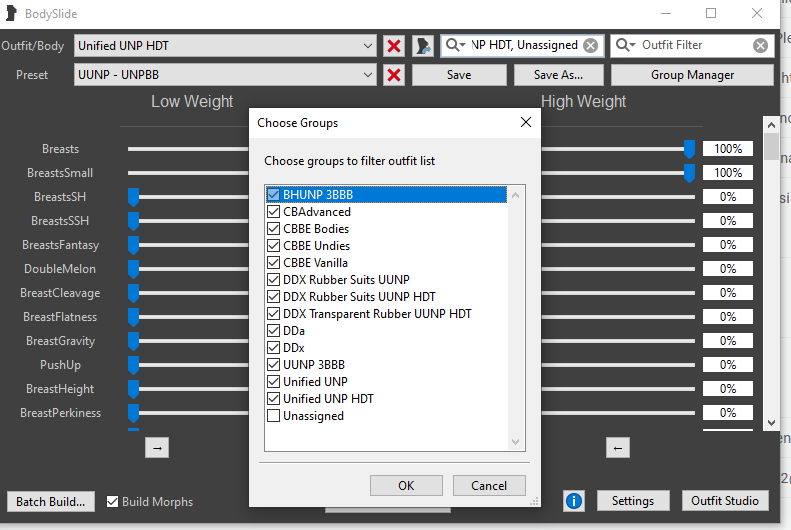The image size is (791, 530).
Task: Click the BreastsSH low weight slider handle
Action: (133, 197)
